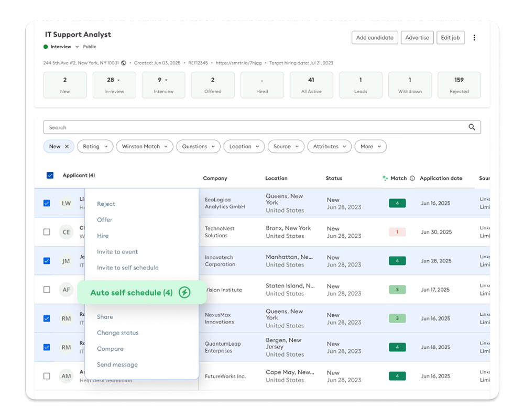Viewport: 524px width, 420px height.
Task: Click the Match info circle icon
Action: (412, 179)
